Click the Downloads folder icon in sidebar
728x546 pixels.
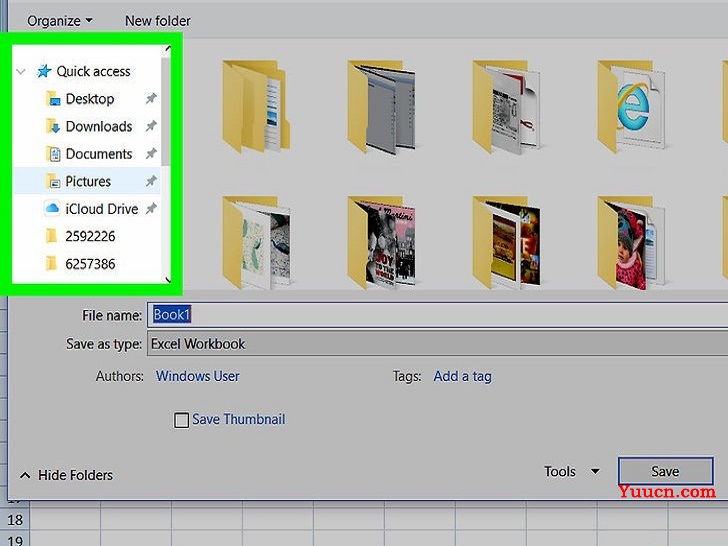pos(53,126)
